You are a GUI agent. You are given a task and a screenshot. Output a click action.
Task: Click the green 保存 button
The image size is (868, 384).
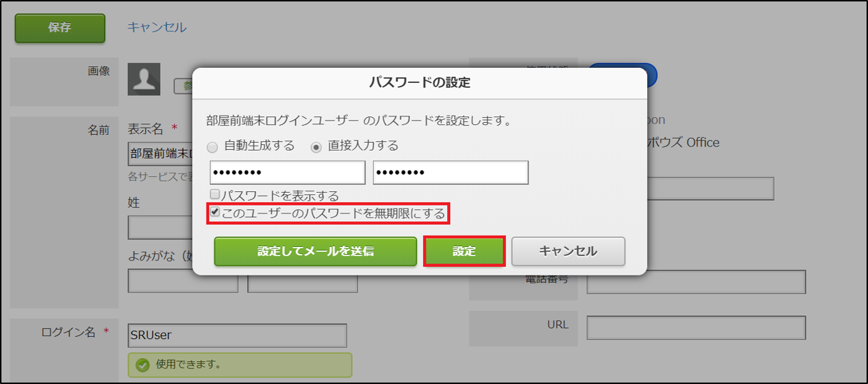tap(60, 28)
